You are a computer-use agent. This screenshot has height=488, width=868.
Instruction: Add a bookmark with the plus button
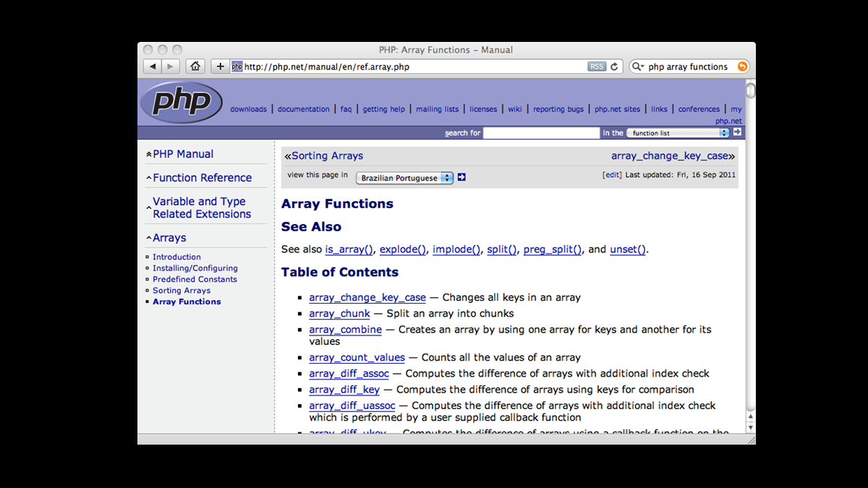click(x=220, y=67)
